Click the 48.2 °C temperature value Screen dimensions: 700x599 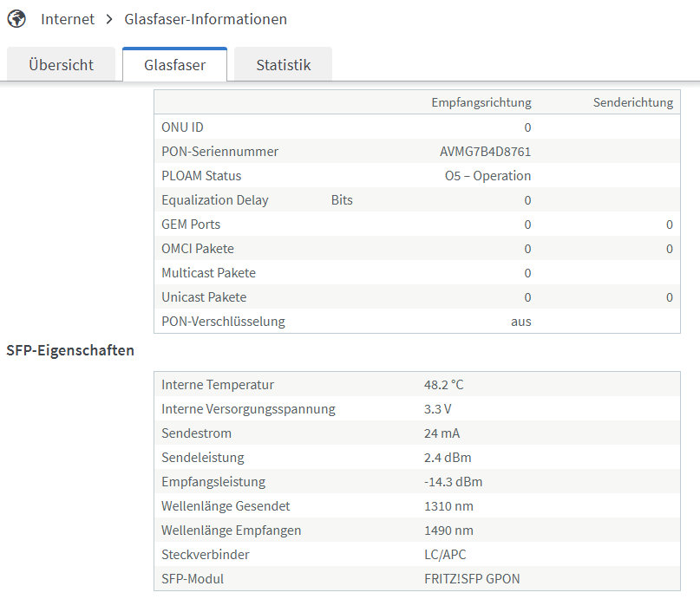444,385
